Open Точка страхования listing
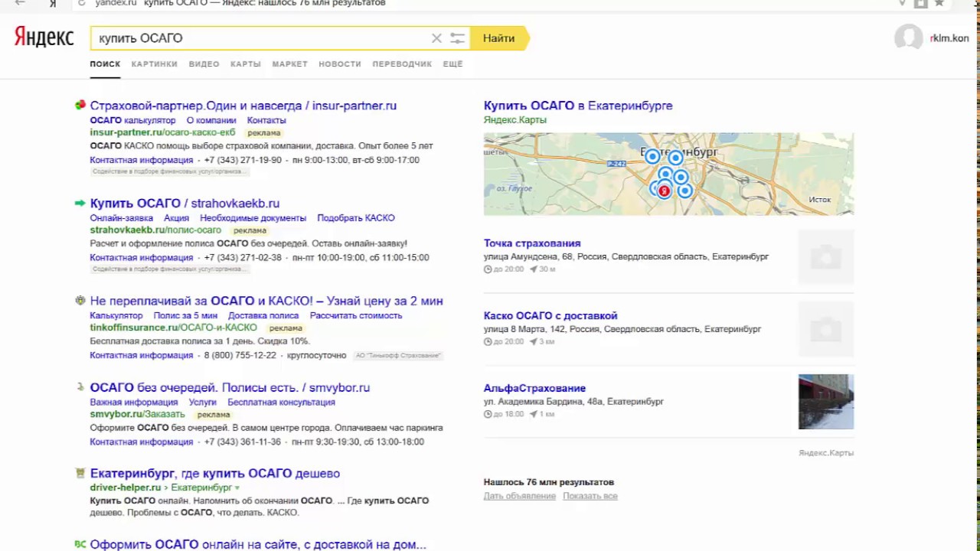This screenshot has height=551, width=980. coord(532,243)
